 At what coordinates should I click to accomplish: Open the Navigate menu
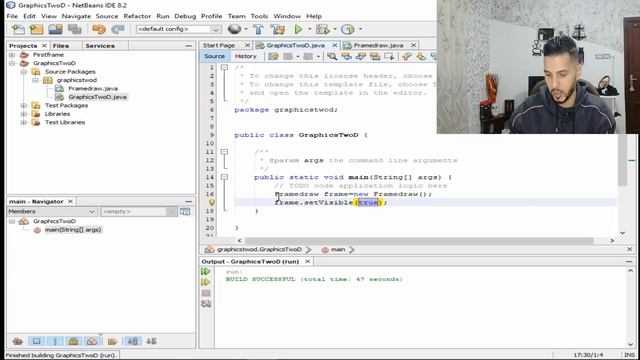coord(76,16)
